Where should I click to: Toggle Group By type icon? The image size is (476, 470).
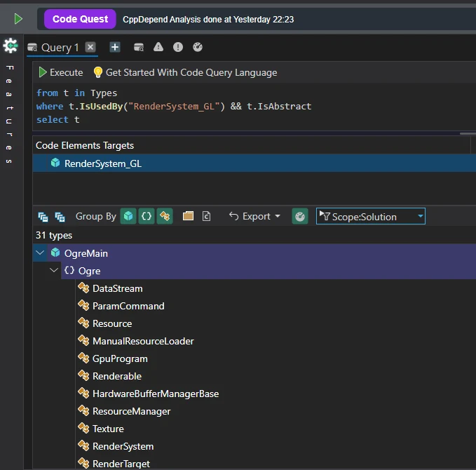coord(165,216)
